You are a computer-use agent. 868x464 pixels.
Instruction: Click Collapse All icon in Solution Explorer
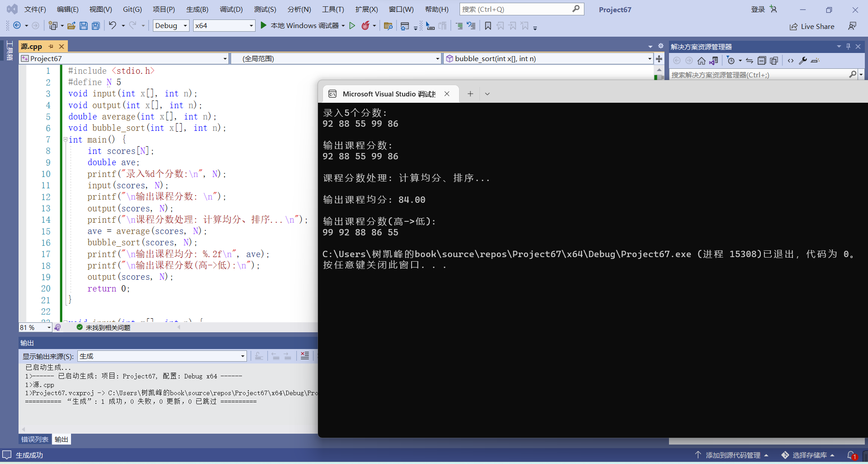click(762, 61)
